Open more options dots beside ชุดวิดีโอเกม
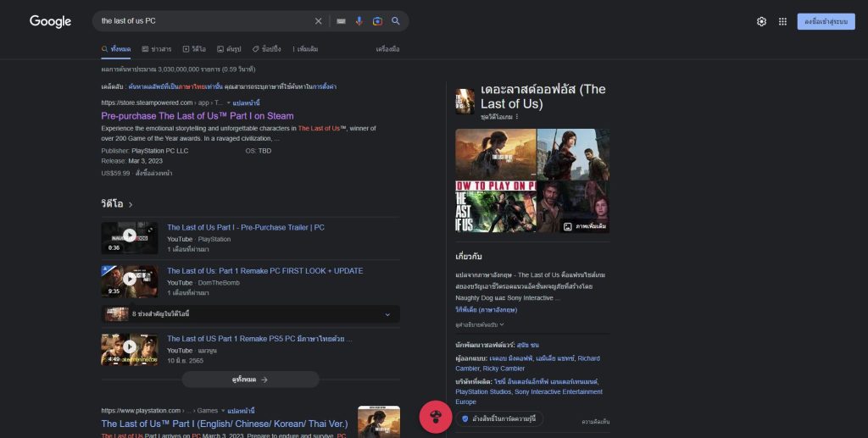 coord(517,117)
